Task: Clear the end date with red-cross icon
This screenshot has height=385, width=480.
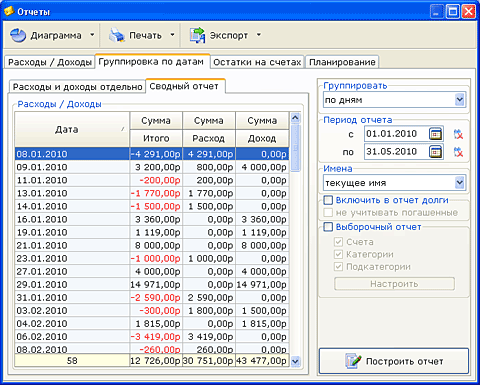Action: point(458,152)
